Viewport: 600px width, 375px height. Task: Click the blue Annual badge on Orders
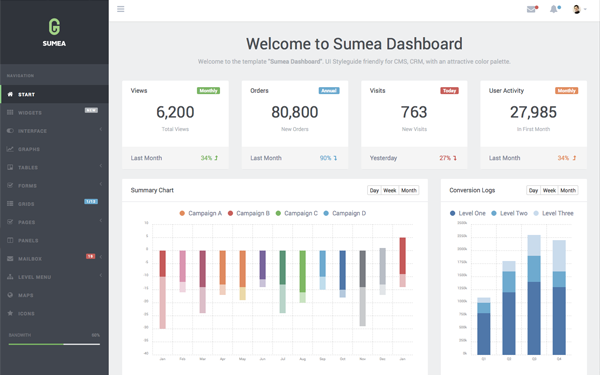point(329,91)
